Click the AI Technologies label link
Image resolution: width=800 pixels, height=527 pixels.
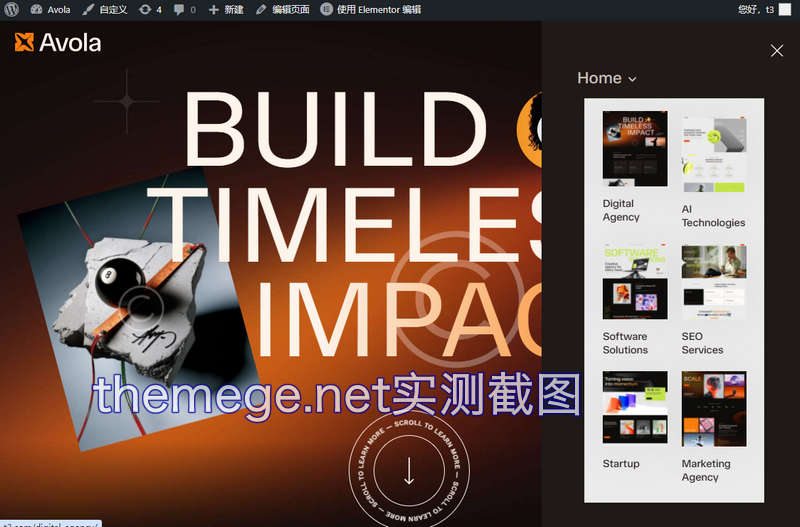coord(713,216)
